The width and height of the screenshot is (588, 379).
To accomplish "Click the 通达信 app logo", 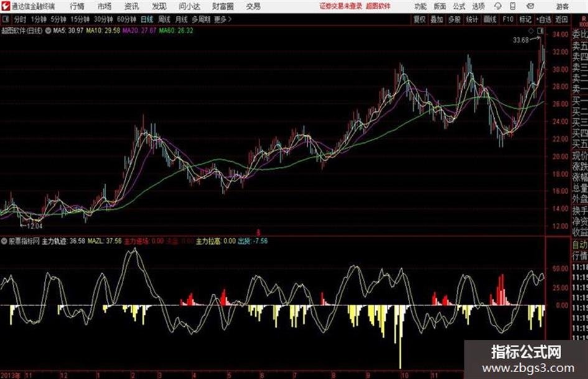I will click(5, 6).
